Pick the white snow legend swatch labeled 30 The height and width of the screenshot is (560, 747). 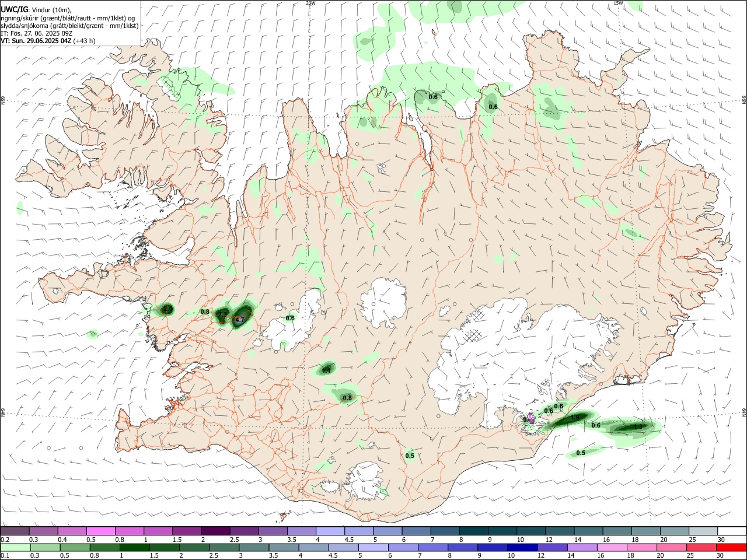[x=731, y=531]
